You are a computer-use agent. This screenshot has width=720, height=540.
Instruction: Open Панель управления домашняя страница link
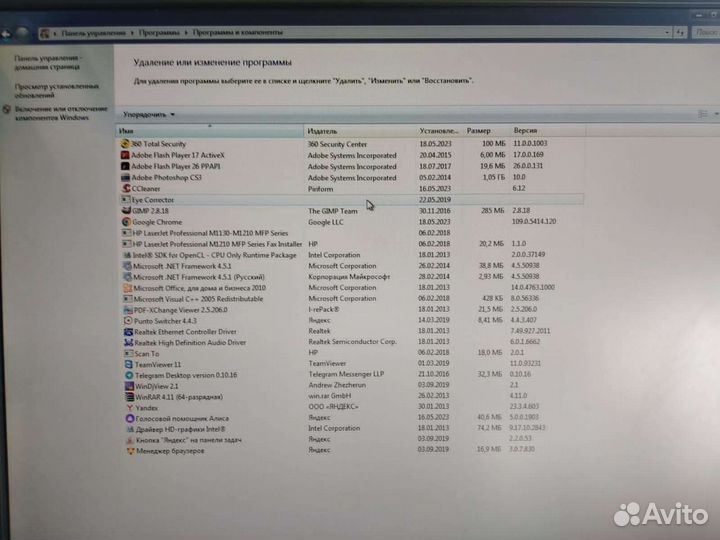[48, 62]
